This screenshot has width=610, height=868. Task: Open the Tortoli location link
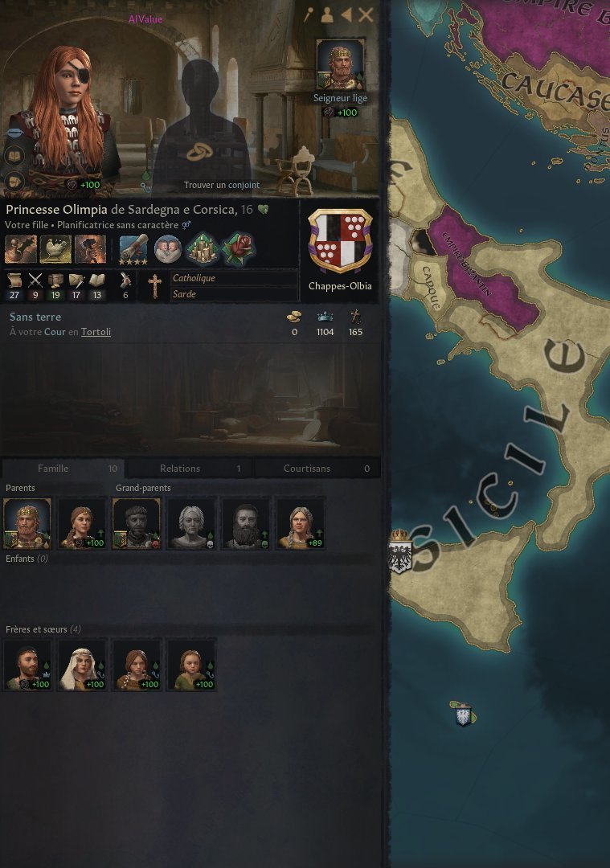click(96, 332)
